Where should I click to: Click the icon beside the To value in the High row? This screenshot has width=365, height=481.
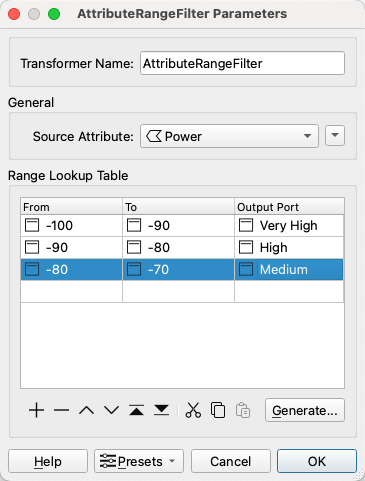pyautogui.click(x=134, y=247)
